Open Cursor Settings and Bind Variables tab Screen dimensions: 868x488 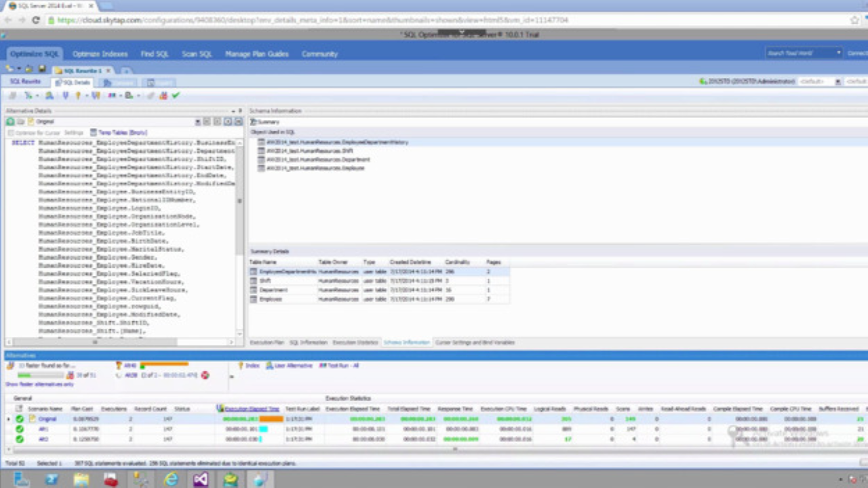click(475, 343)
